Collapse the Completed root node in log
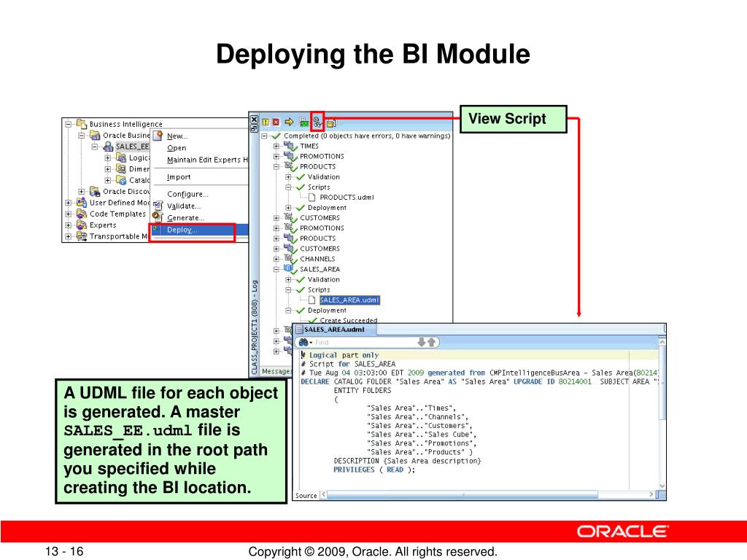747x560 pixels. [x=264, y=136]
